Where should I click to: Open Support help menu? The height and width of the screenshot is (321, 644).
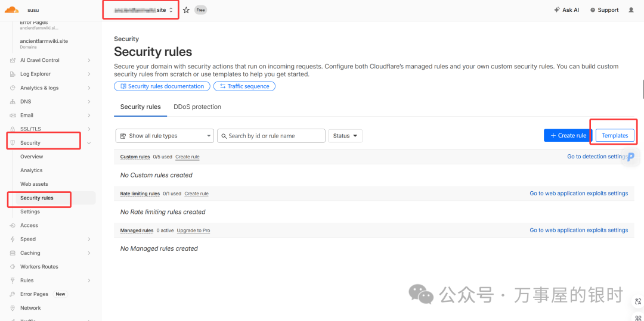click(604, 10)
